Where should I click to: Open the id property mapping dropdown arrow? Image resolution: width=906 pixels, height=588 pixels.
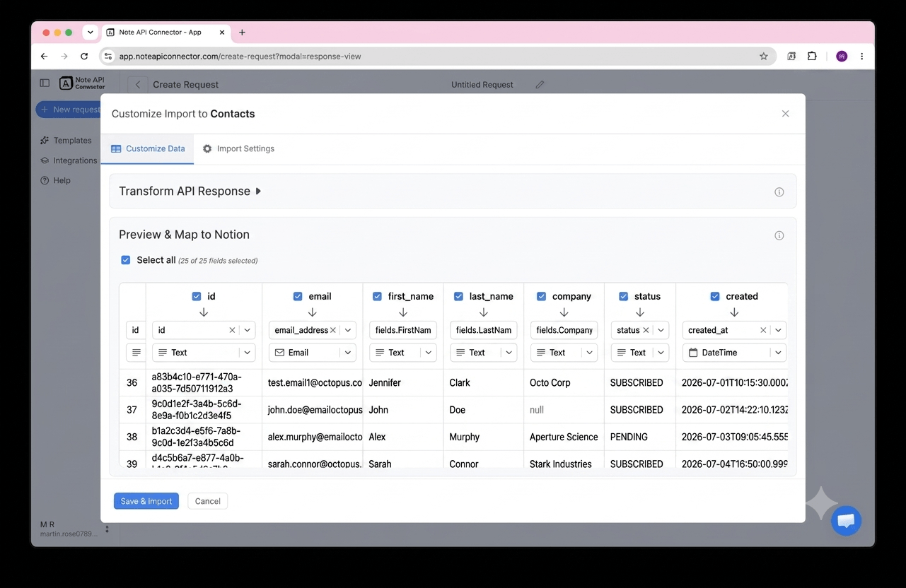247,330
